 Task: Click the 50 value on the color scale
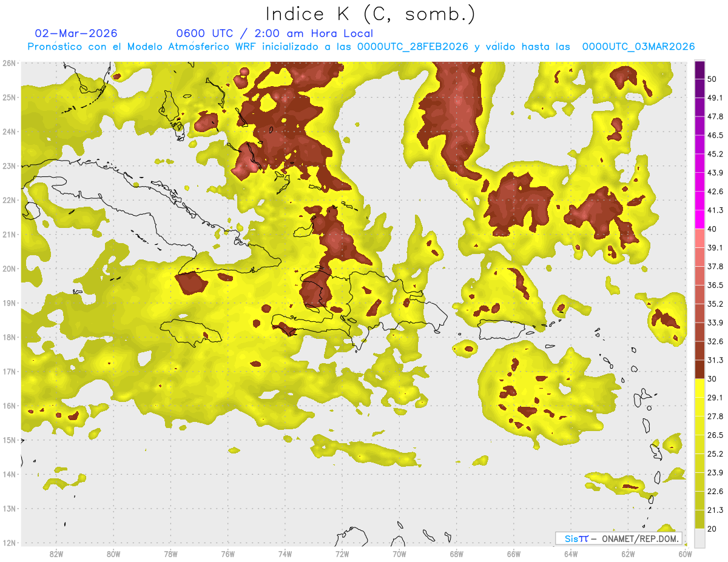point(712,79)
